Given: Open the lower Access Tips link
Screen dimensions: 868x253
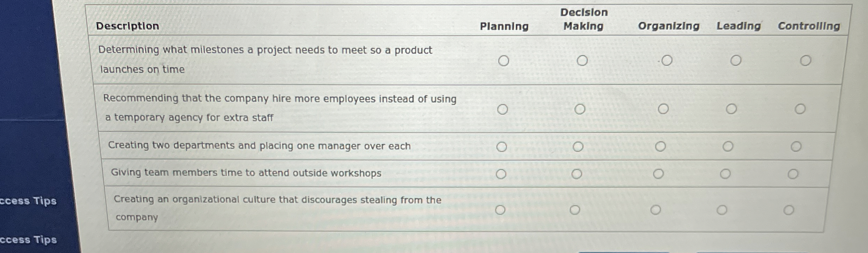Looking at the screenshot, I should click(28, 240).
